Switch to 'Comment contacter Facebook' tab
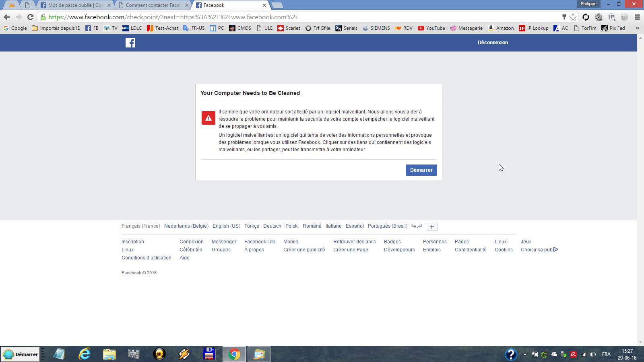Screen dimensions: 644x362 coord(153,5)
